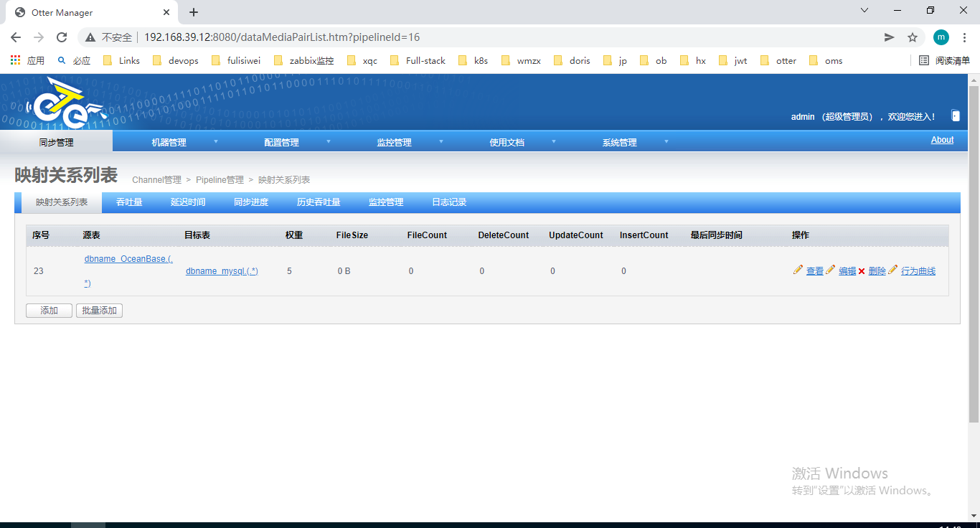Click the 添加 button

click(49, 311)
